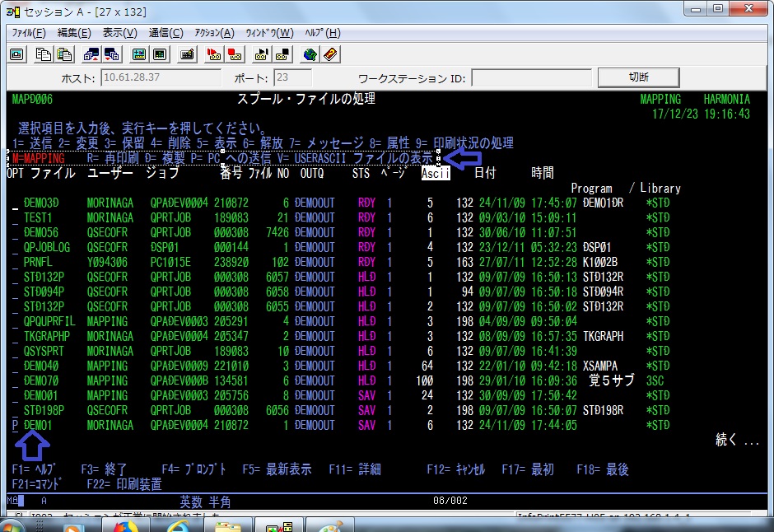
Task: Click the keyboard remap icon
Action: 186,54
